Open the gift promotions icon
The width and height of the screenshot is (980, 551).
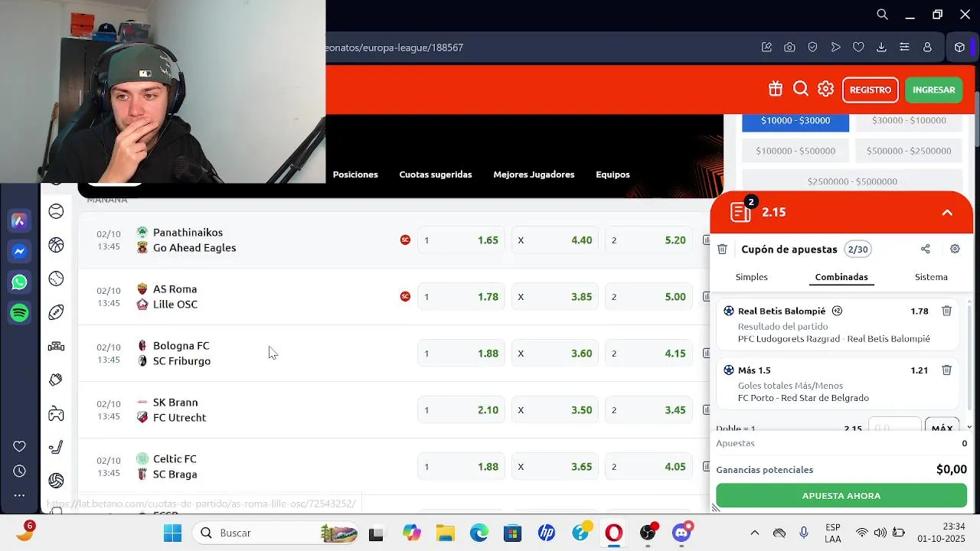[x=776, y=90]
